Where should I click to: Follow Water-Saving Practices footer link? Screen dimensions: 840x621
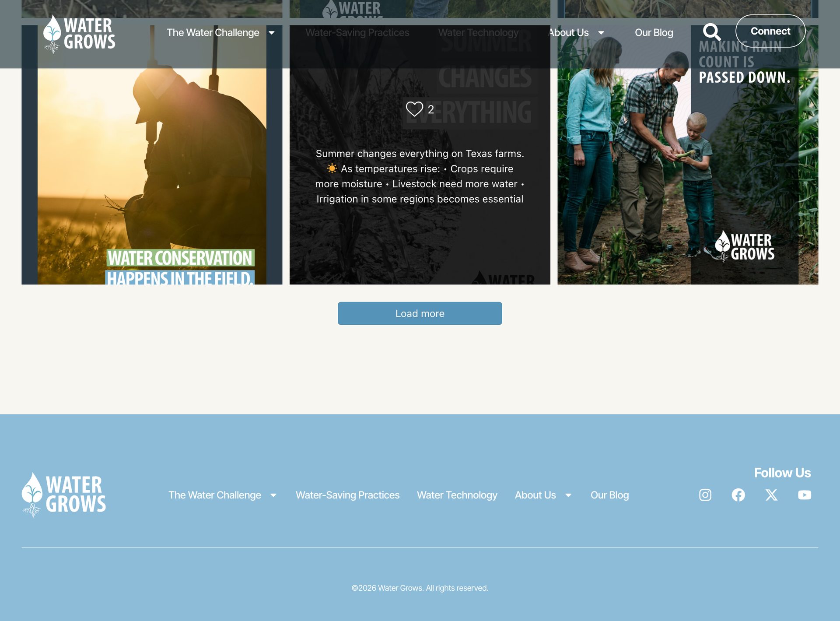point(348,495)
